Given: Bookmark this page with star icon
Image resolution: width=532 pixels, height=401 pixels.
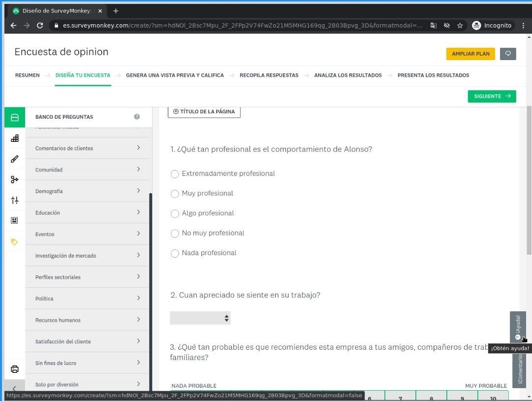Looking at the screenshot, I should coord(460,26).
